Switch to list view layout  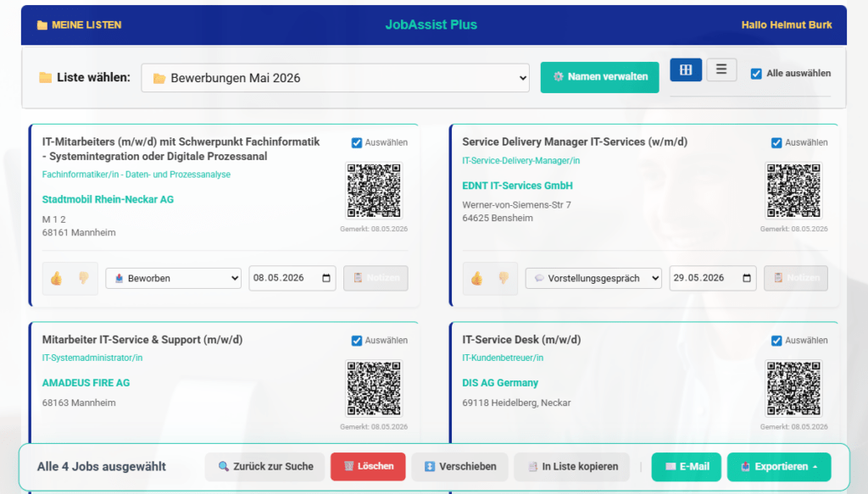721,69
